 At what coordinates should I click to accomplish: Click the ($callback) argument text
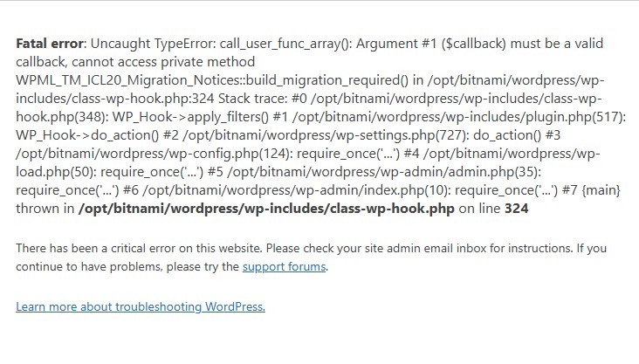click(474, 44)
